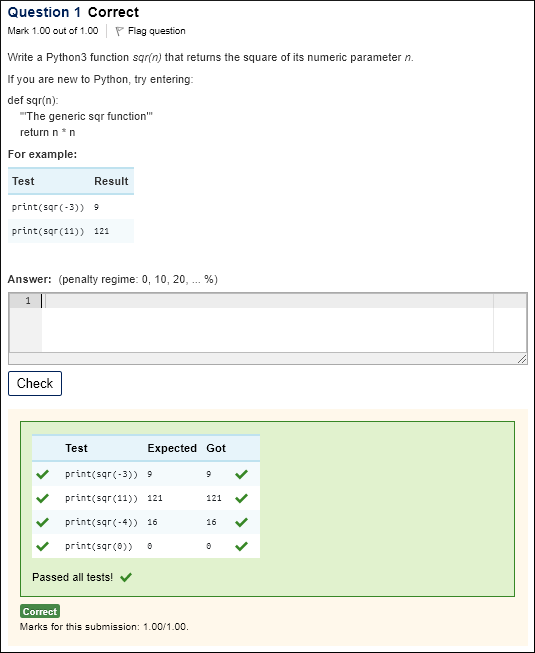Click print(sqr(11)) in the example table
Screen dimensions: 535x653
click(x=48, y=231)
